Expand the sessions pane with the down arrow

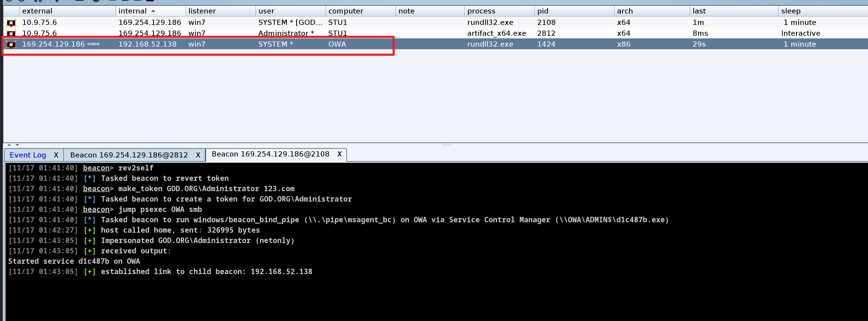[17, 145]
